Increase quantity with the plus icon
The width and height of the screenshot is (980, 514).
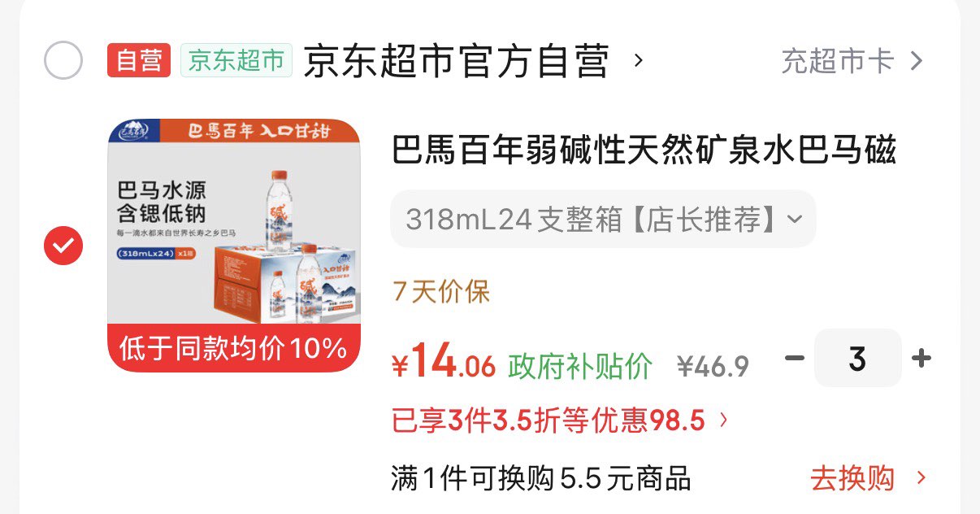pos(921,358)
